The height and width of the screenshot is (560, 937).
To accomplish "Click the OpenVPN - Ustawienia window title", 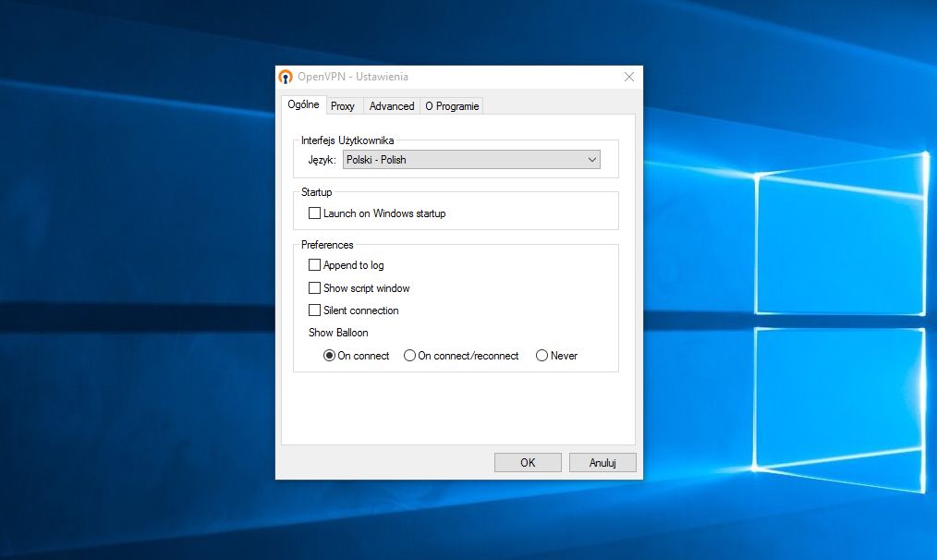I will [353, 77].
